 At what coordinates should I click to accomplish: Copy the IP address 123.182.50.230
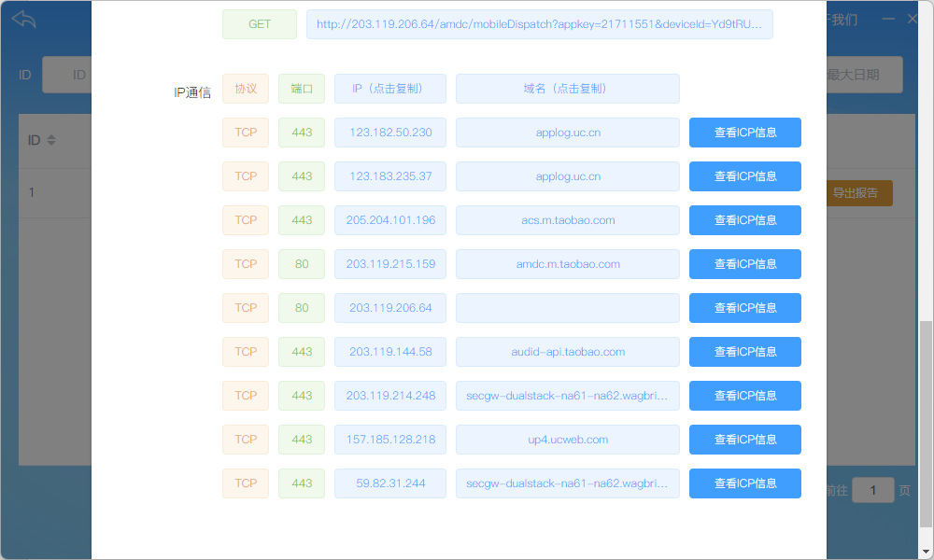point(390,133)
